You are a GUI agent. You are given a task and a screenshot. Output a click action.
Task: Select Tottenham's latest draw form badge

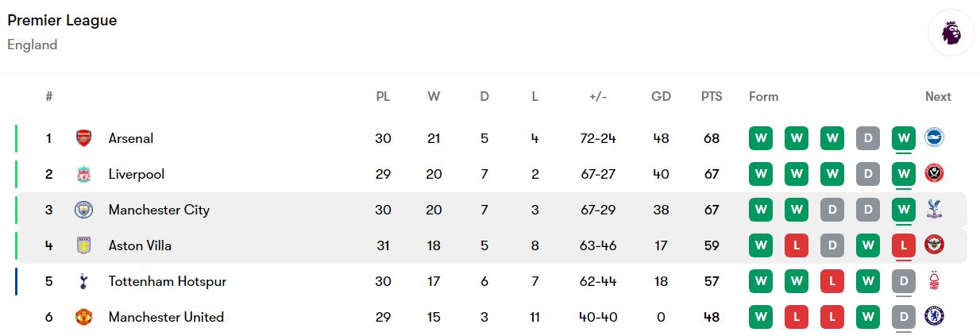(x=904, y=281)
